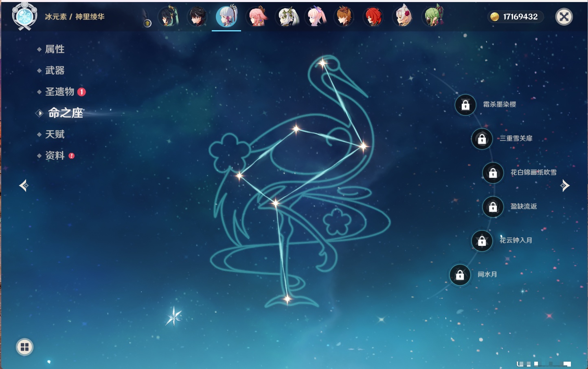Open the four-square grid menu button
This screenshot has width=588, height=369.
click(x=24, y=347)
